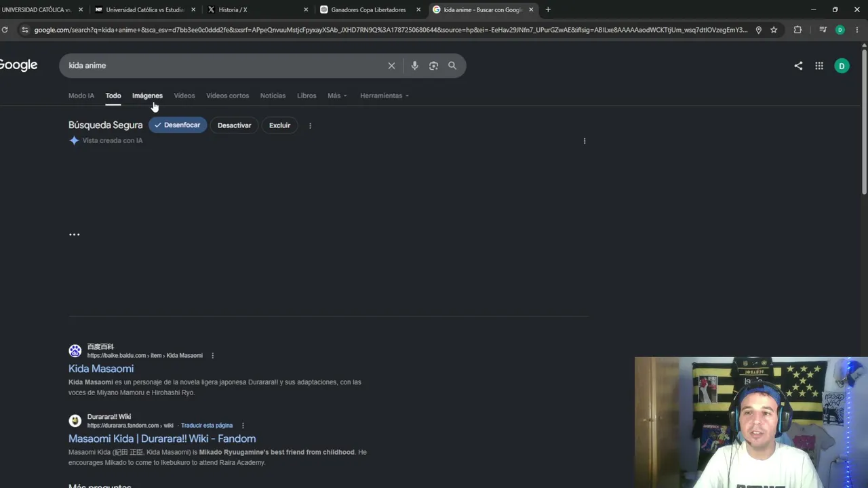Open SafeSearch more options dots
Viewport: 868px width, 488px height.
pos(310,125)
